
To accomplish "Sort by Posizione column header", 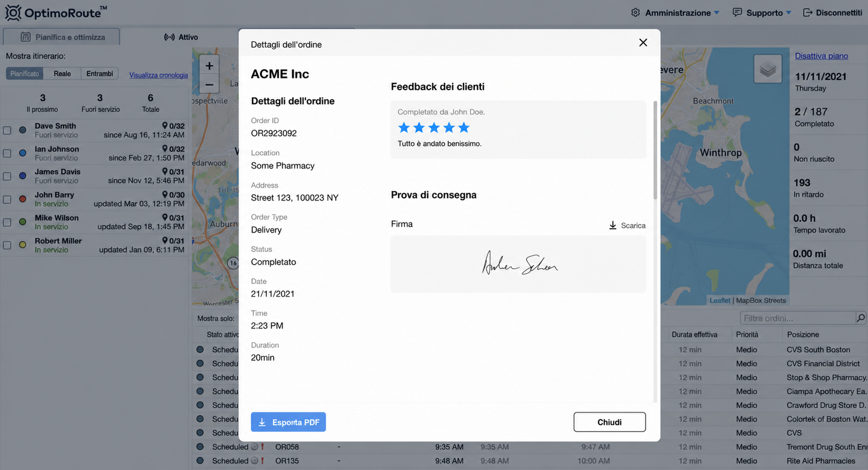I will point(803,334).
